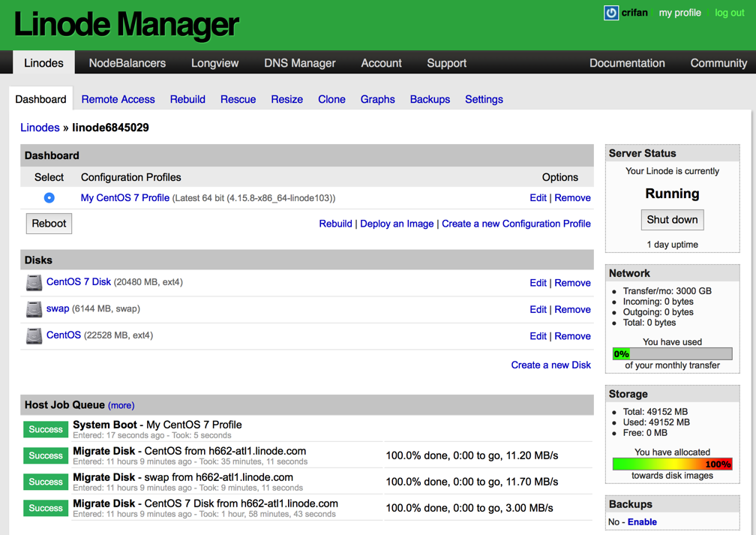This screenshot has width=756, height=535.
Task: Click the Reboot button
Action: pyautogui.click(x=49, y=224)
